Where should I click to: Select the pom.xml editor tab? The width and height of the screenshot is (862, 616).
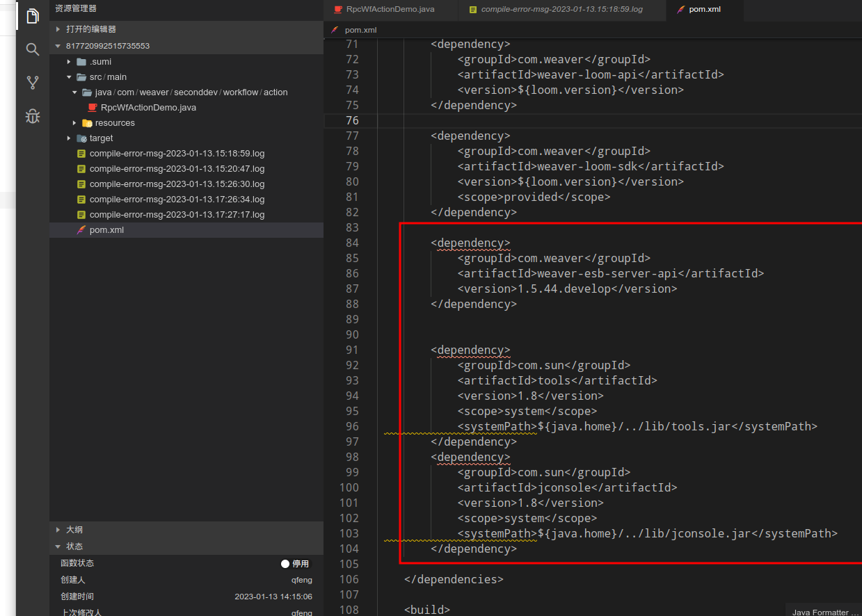(x=705, y=10)
